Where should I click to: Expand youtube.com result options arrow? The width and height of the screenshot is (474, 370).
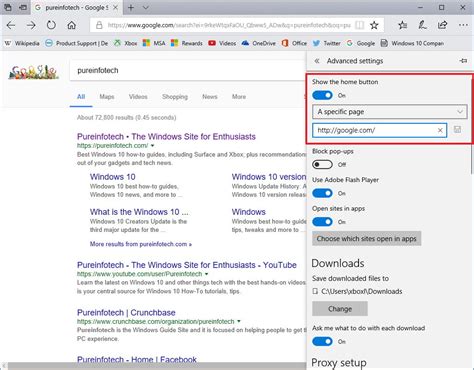point(207,274)
